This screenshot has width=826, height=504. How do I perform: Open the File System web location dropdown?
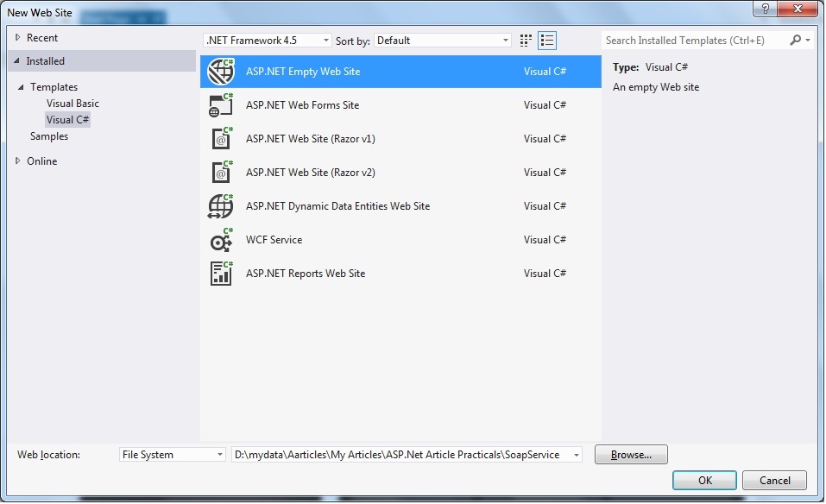pyautogui.click(x=172, y=455)
